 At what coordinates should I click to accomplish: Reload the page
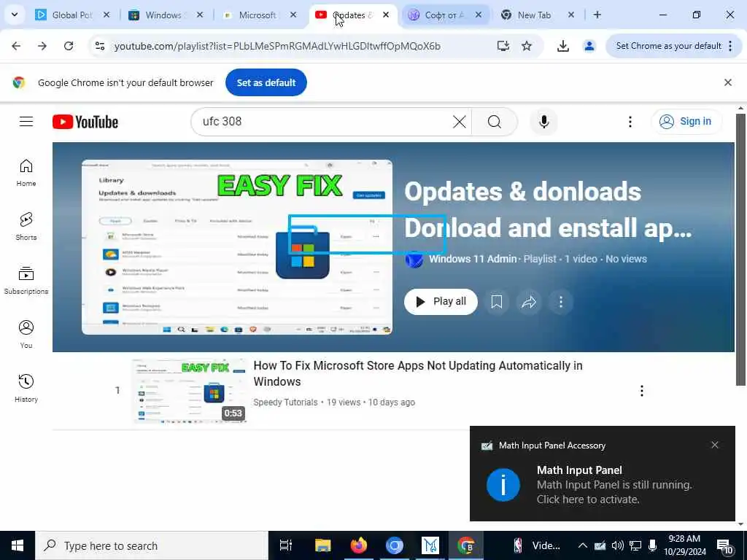tap(69, 46)
